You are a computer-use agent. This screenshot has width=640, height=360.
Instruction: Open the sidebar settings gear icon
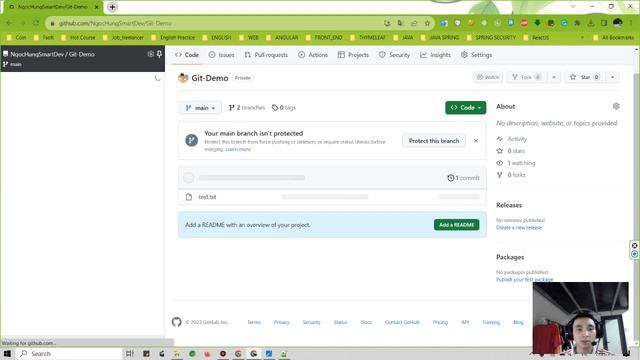(151, 54)
